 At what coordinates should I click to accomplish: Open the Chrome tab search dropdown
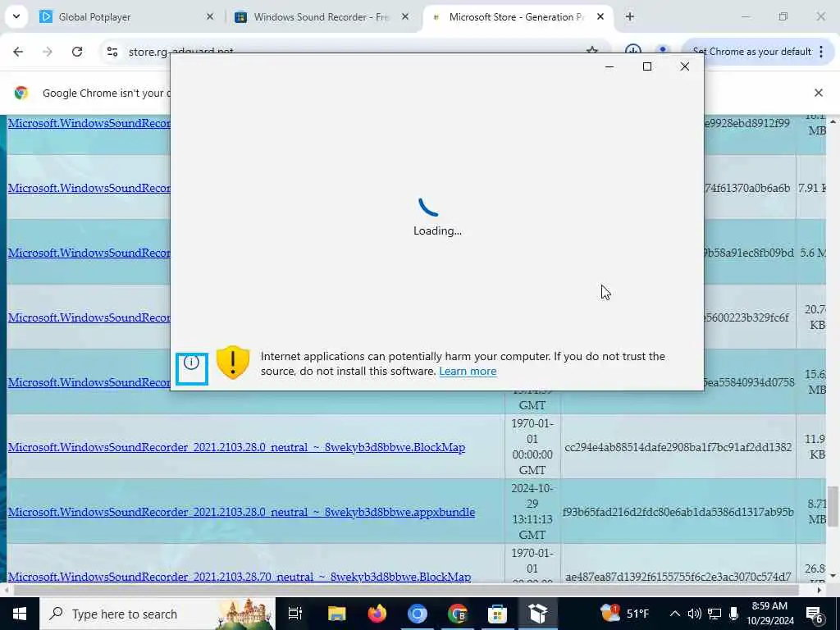(x=16, y=16)
